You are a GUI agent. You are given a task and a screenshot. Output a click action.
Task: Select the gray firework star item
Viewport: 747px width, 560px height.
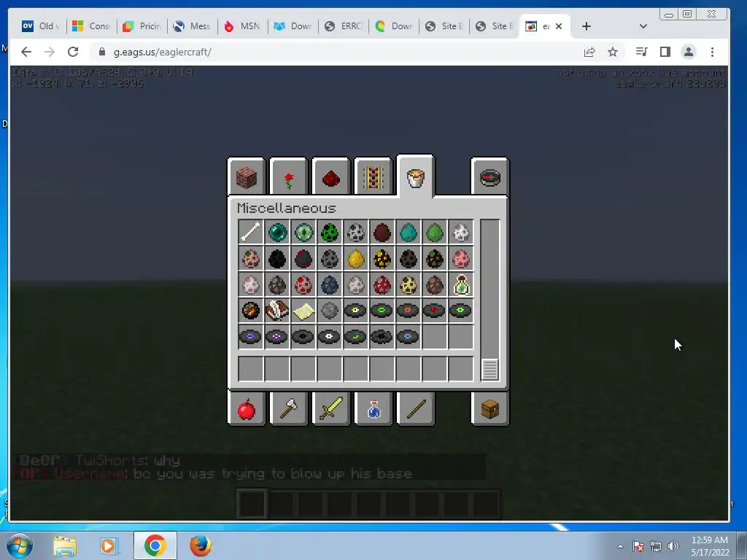point(329,311)
